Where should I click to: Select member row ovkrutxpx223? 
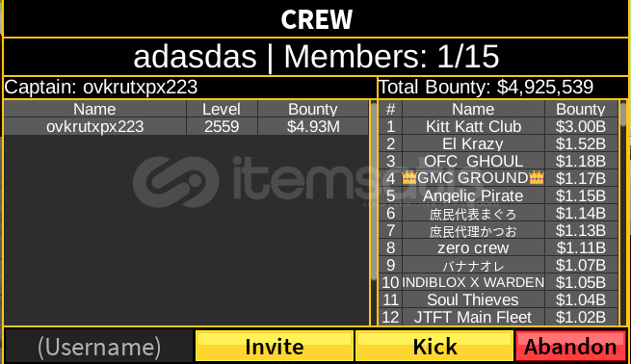coord(186,127)
